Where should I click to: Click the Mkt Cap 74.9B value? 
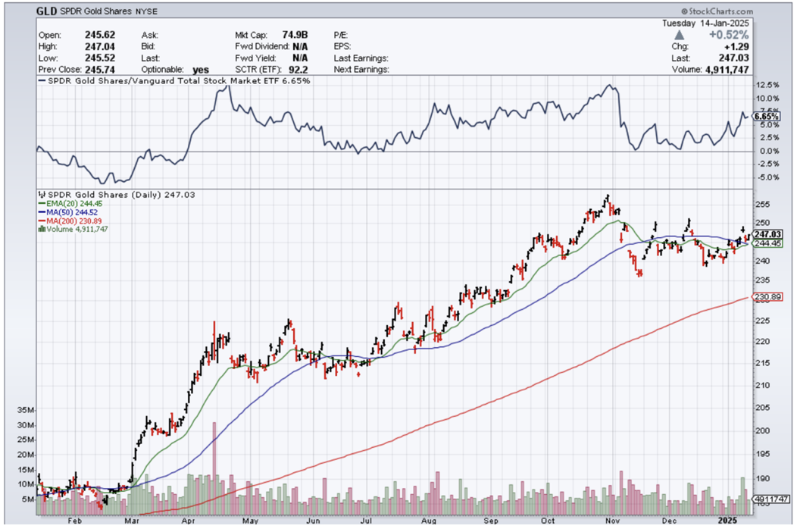tap(293, 35)
